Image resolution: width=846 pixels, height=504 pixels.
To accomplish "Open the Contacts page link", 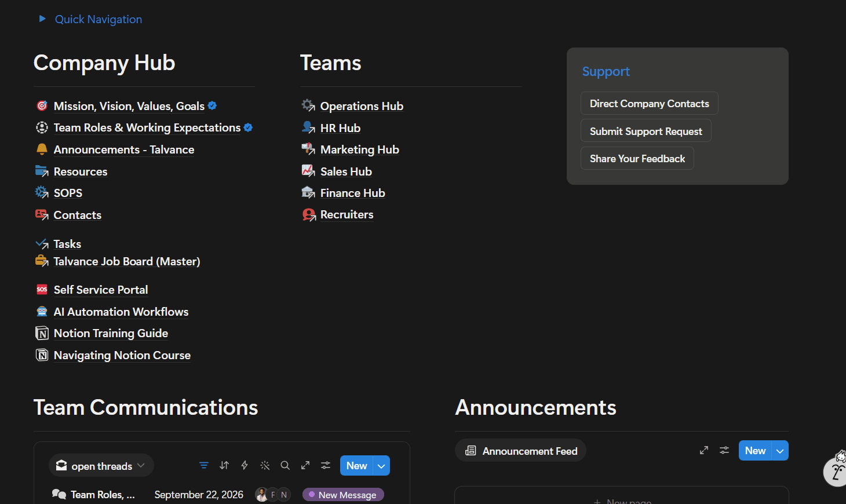I will click(78, 215).
